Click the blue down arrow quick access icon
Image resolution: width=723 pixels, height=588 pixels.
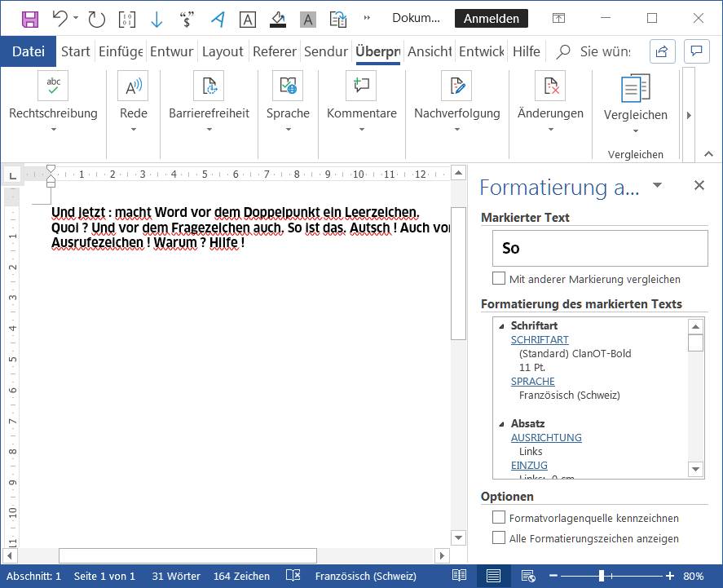[x=157, y=19]
